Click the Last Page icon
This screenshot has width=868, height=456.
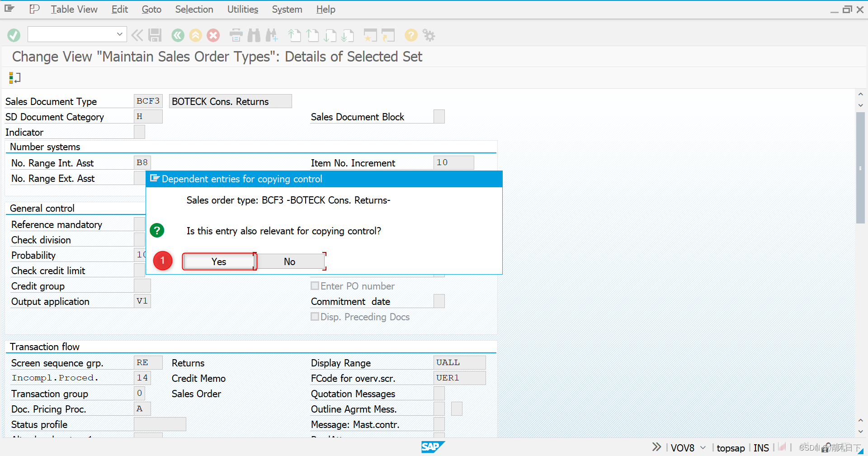(x=348, y=35)
